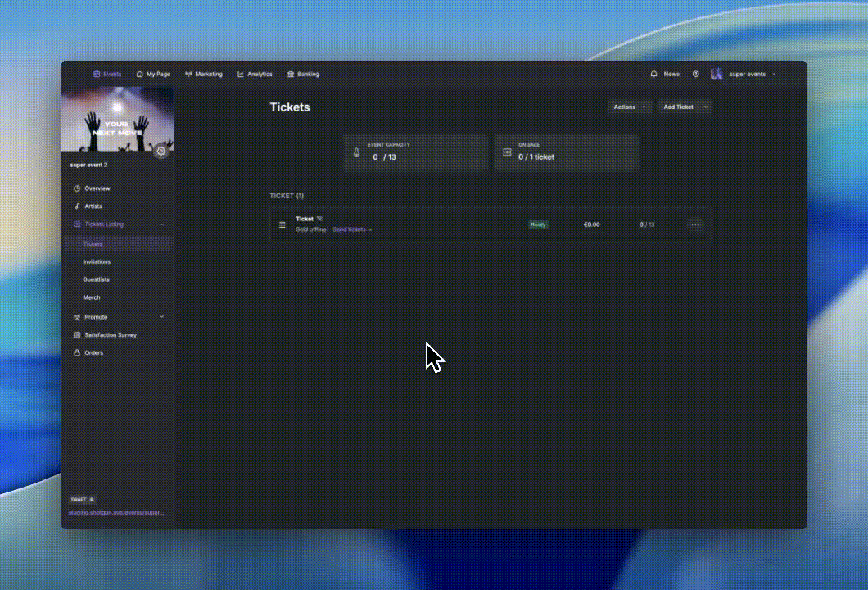Open the Satisfaction Survey page
The width and height of the screenshot is (868, 590).
click(111, 334)
